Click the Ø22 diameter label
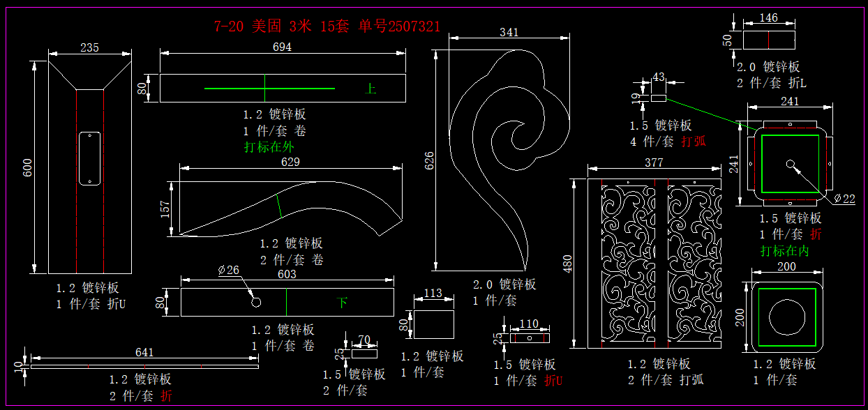The width and height of the screenshot is (868, 410). (844, 199)
